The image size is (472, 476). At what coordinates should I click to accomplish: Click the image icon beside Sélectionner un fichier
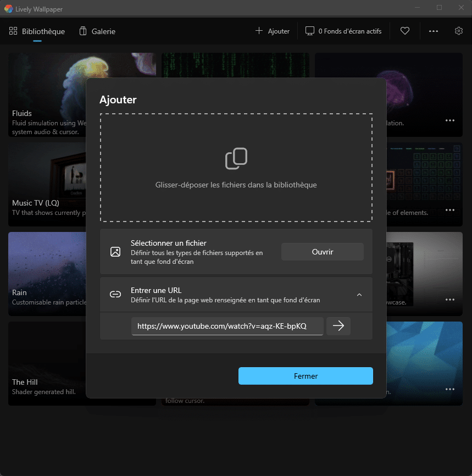pyautogui.click(x=115, y=252)
